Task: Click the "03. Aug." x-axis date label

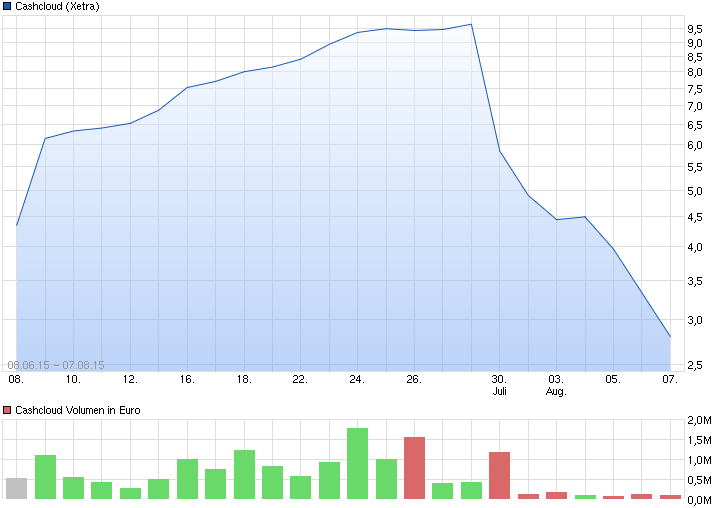Action: (x=556, y=385)
